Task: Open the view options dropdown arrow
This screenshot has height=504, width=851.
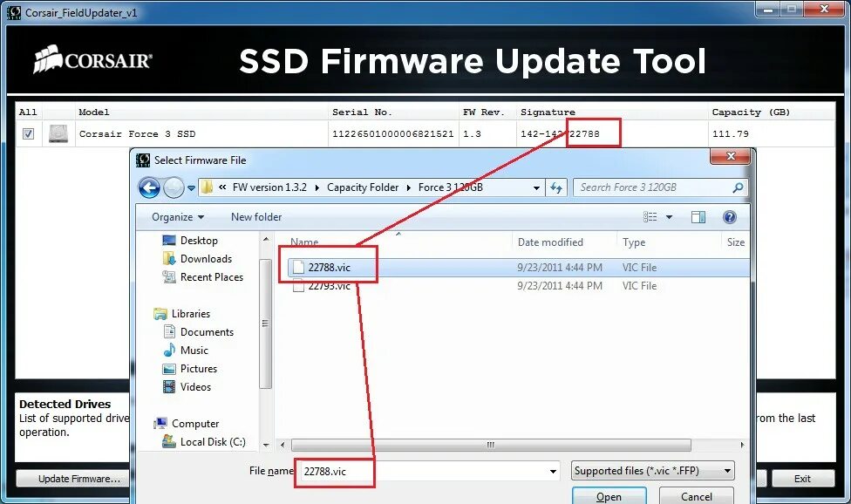Action: pyautogui.click(x=669, y=217)
